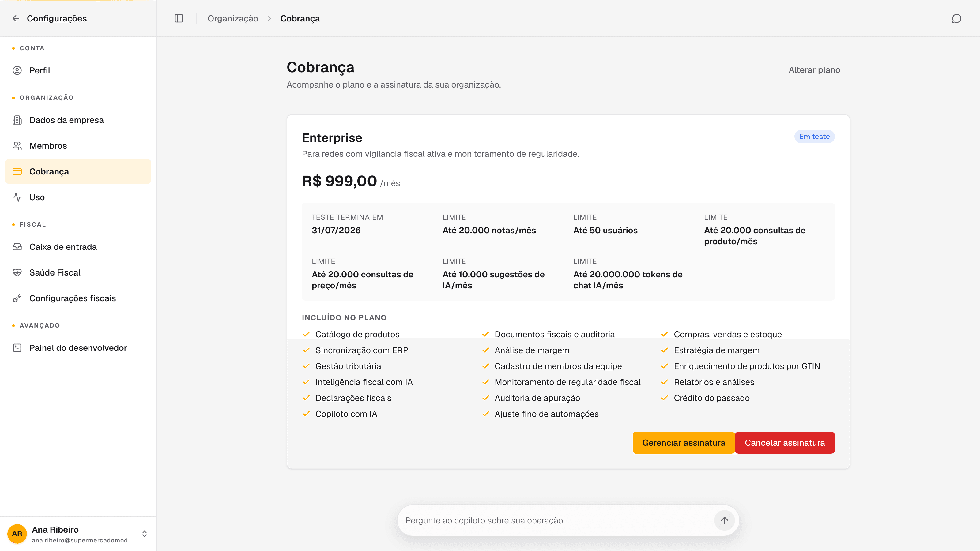Click the Enterprise plan title

(x=332, y=138)
